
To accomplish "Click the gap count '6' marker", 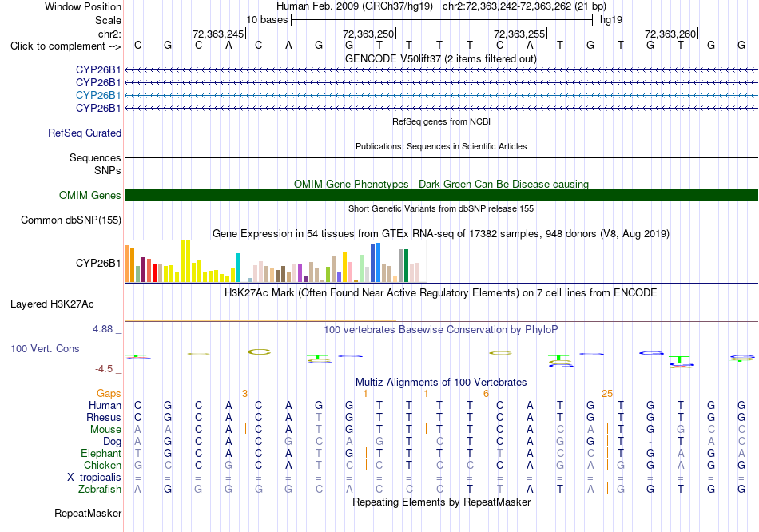I will click(x=486, y=394).
